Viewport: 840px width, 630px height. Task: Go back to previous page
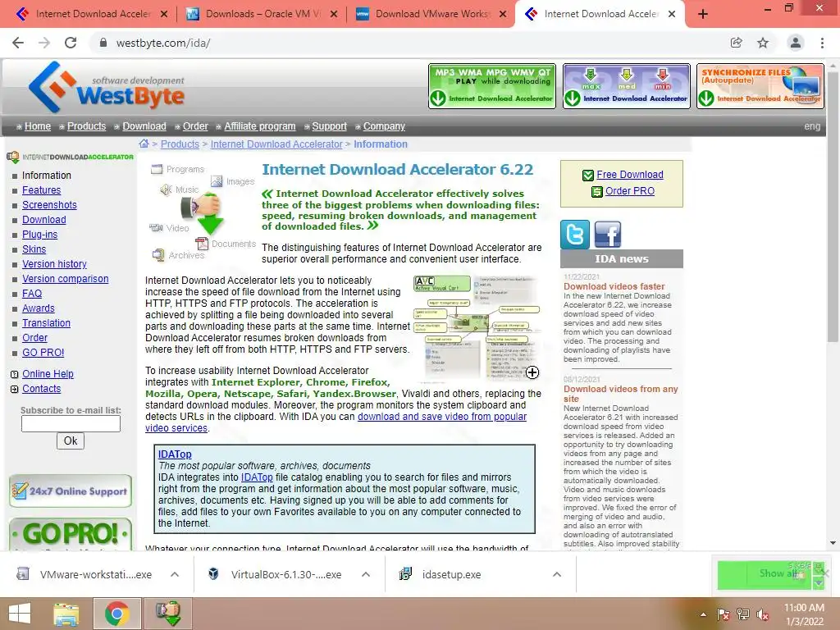click(x=18, y=43)
